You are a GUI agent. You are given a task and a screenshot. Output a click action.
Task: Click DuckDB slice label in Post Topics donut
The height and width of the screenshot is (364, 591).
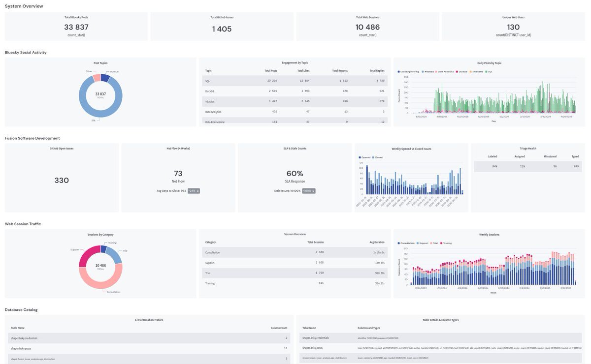[114, 72]
